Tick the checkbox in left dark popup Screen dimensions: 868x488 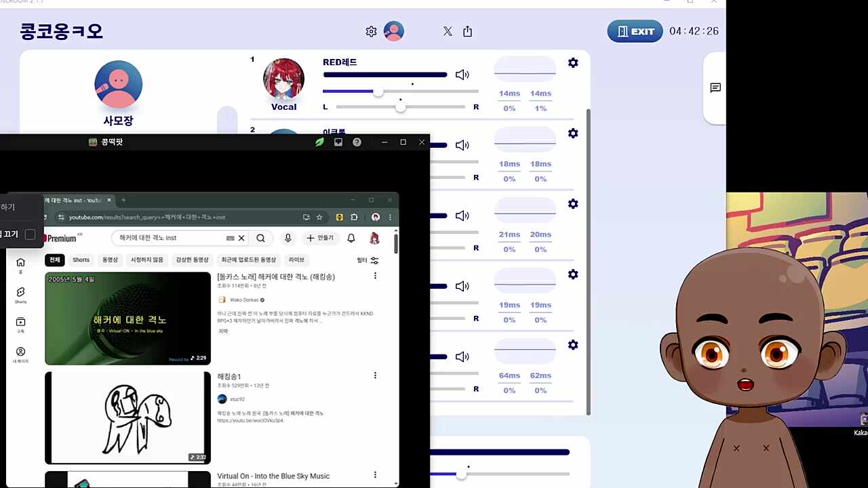(30, 235)
